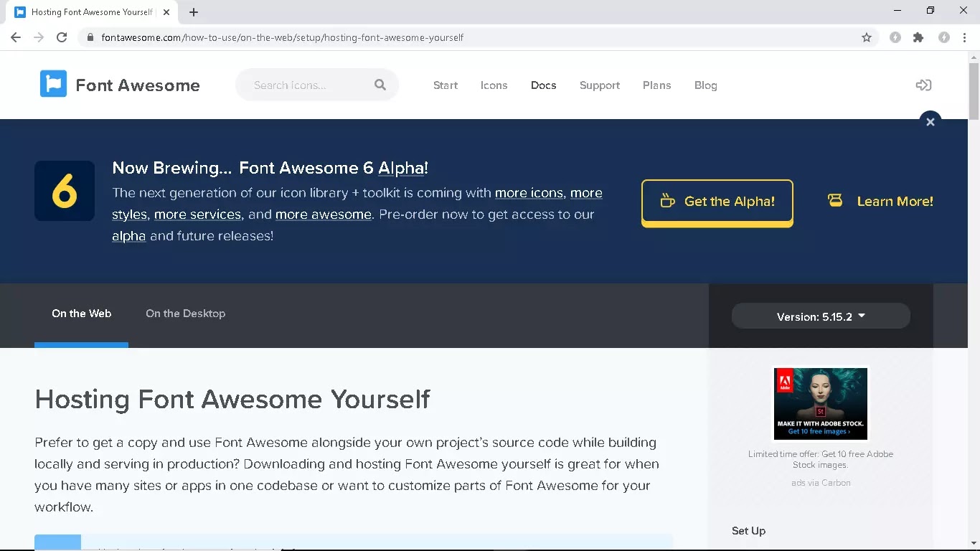
Task: Open the Chrome three-dot menu
Action: [964, 37]
